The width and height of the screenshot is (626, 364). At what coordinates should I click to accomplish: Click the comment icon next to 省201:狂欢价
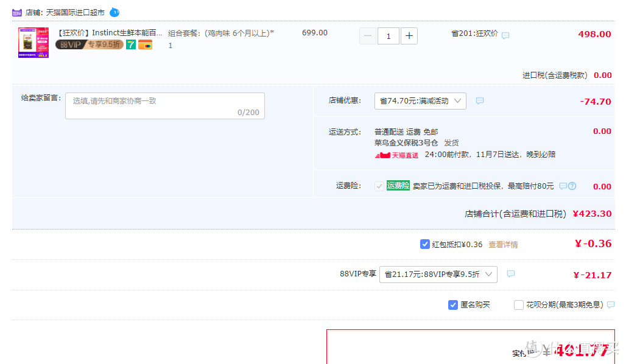click(505, 35)
